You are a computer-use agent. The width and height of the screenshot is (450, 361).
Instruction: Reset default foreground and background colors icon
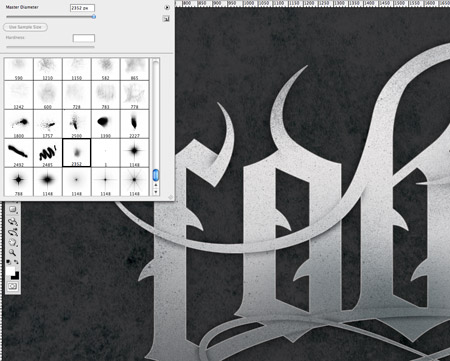point(8,262)
